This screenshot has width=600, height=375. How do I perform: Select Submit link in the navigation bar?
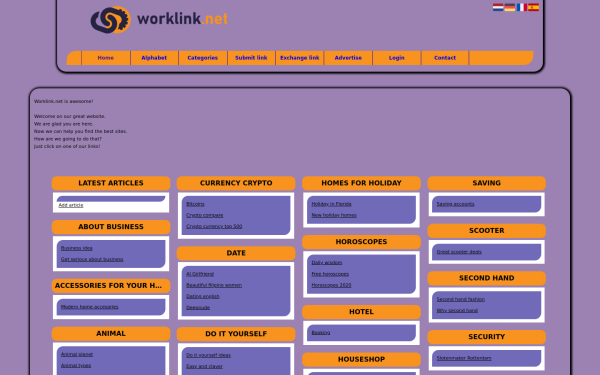coord(251,58)
